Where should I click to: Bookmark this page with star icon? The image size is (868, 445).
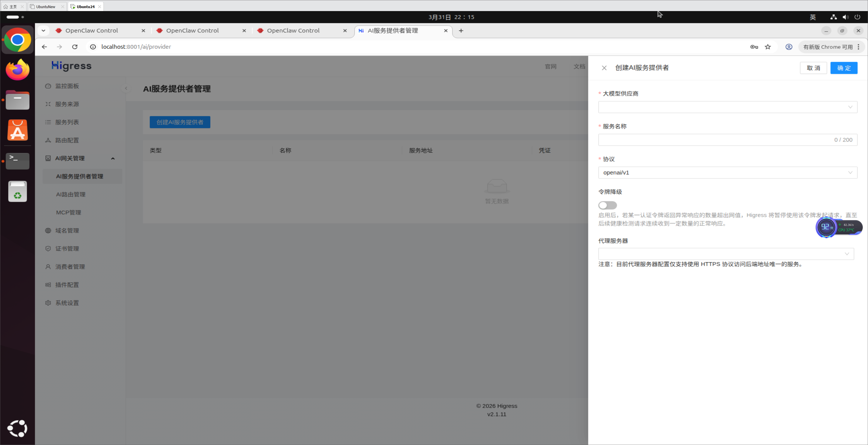(x=768, y=47)
